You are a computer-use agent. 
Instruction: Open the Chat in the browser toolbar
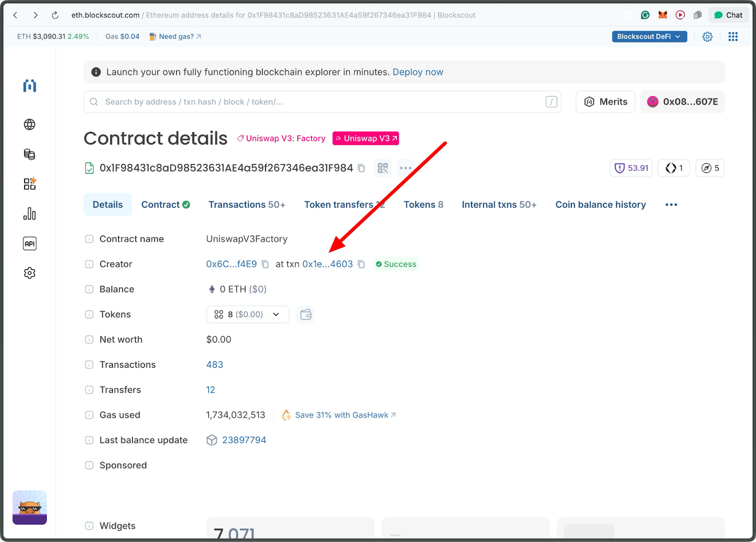[x=728, y=15]
